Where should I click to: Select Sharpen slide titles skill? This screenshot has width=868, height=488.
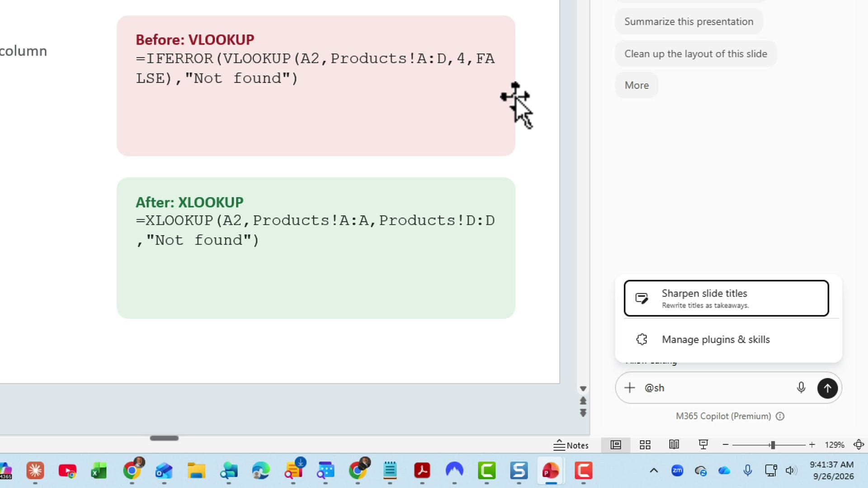pos(726,298)
